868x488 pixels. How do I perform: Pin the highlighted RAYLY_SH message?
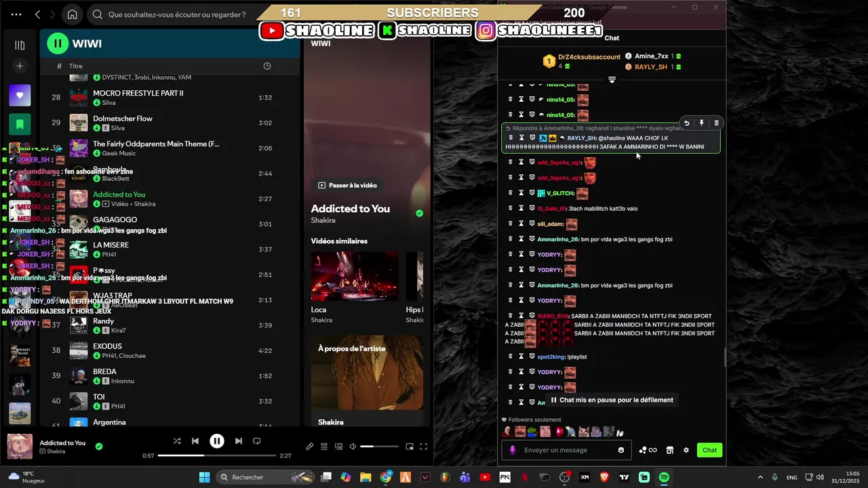[701, 123]
